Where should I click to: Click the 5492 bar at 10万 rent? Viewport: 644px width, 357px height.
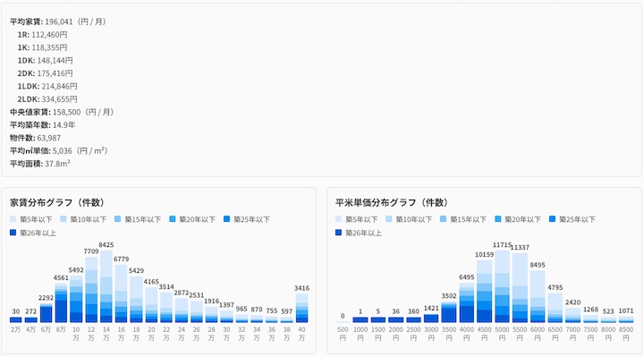coord(76,299)
